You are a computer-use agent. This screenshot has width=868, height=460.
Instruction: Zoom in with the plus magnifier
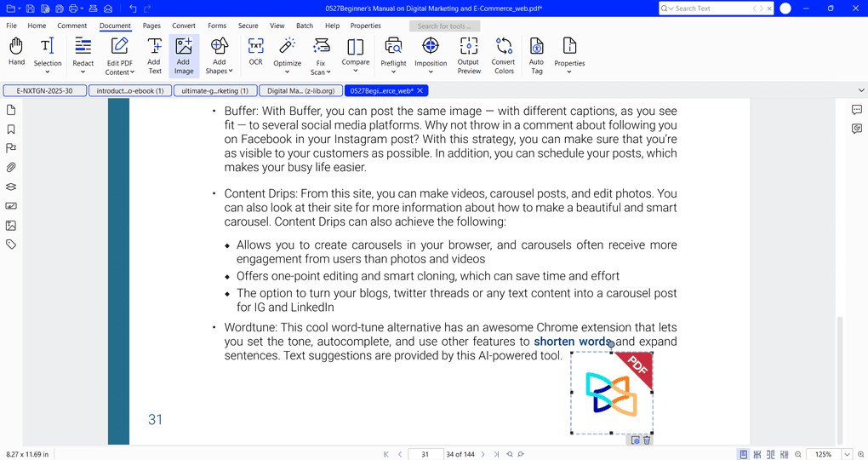[861, 454]
